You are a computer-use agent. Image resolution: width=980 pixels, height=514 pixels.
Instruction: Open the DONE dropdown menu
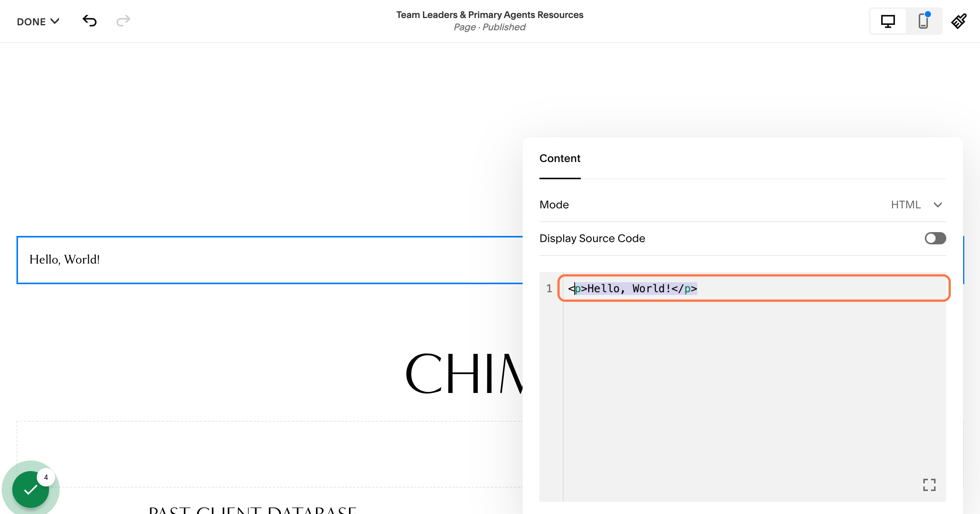[38, 21]
